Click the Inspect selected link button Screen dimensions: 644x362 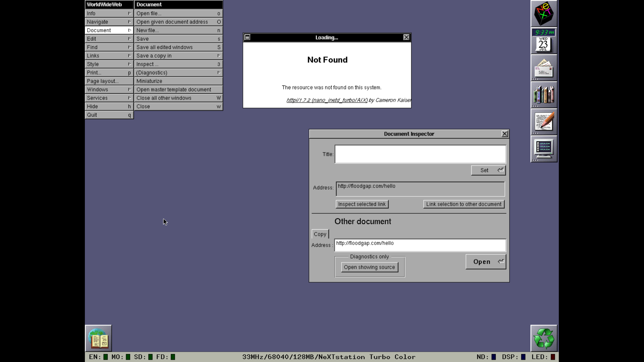tap(362, 204)
